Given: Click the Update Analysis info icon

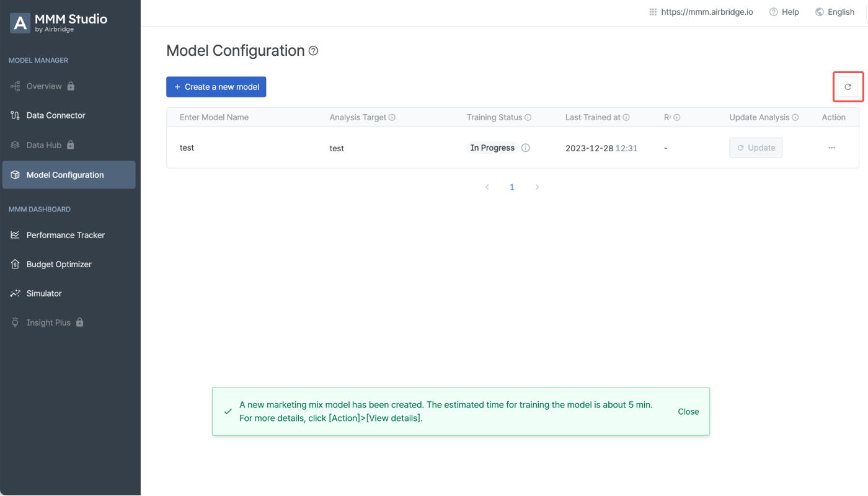Looking at the screenshot, I should pos(795,117).
